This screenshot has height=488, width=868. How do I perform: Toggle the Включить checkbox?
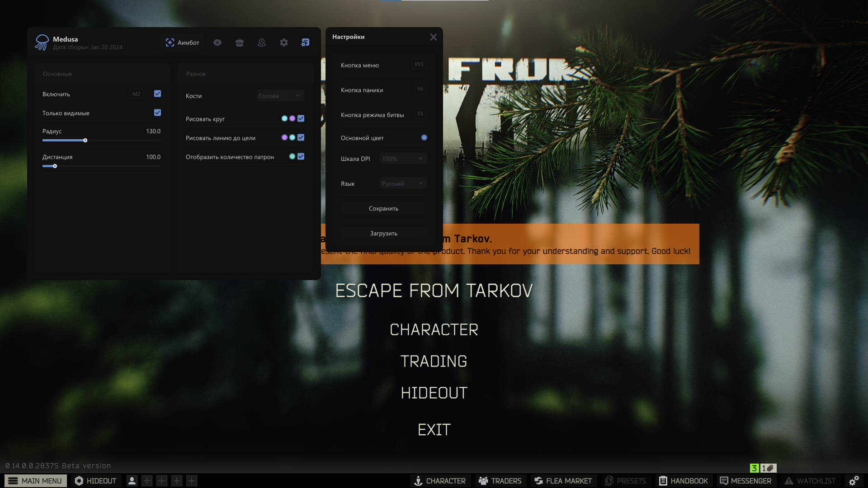pyautogui.click(x=157, y=94)
